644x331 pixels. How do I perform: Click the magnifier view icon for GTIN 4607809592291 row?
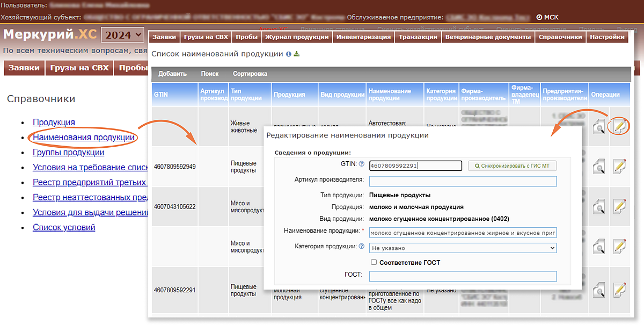coord(599,290)
